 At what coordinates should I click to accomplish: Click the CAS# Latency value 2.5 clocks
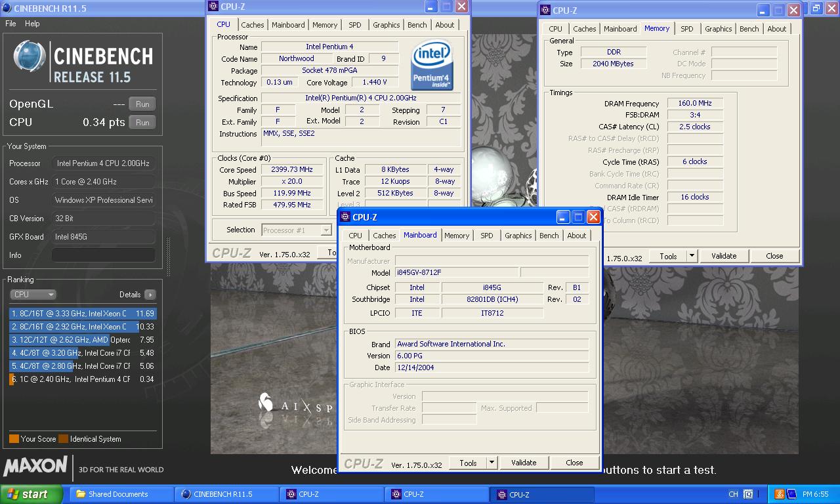pos(695,127)
